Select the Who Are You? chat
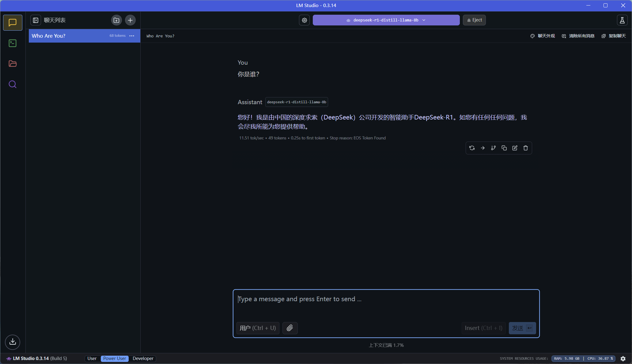This screenshot has height=364, width=632. [x=67, y=36]
